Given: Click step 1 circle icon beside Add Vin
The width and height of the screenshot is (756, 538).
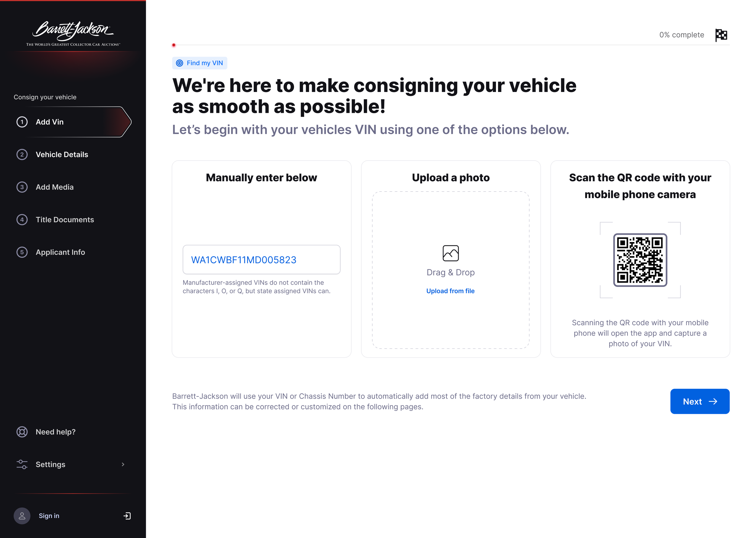Looking at the screenshot, I should 22,122.
